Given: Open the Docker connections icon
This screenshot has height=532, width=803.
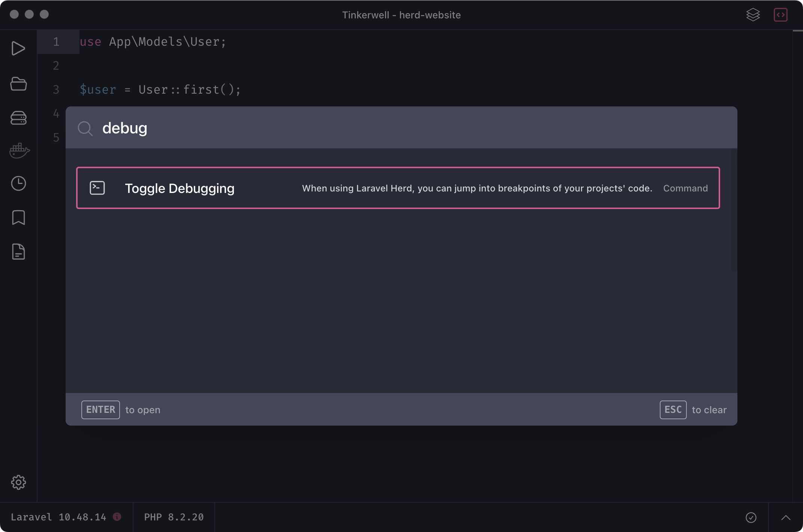Looking at the screenshot, I should point(19,151).
